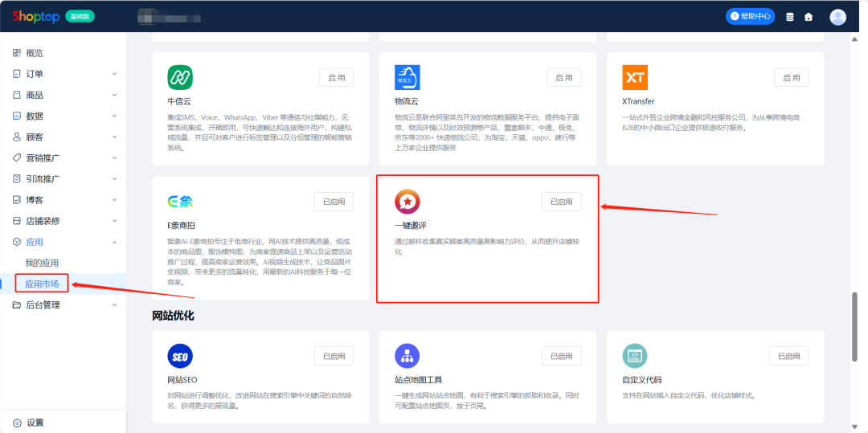Click the XTransfer orange XT icon
868x433 pixels.
pyautogui.click(x=635, y=78)
